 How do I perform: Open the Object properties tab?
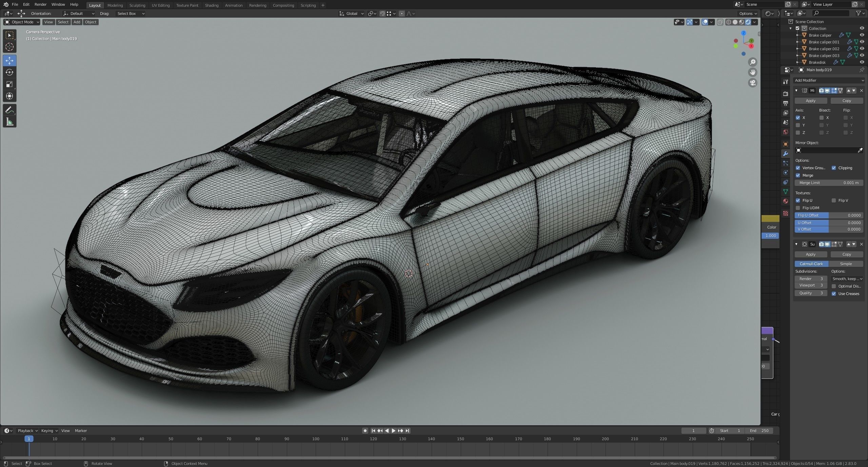tap(786, 144)
